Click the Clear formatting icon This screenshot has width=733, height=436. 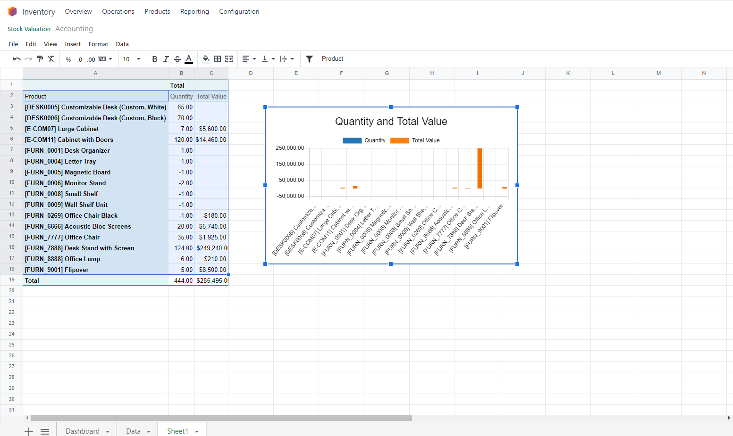pos(51,59)
